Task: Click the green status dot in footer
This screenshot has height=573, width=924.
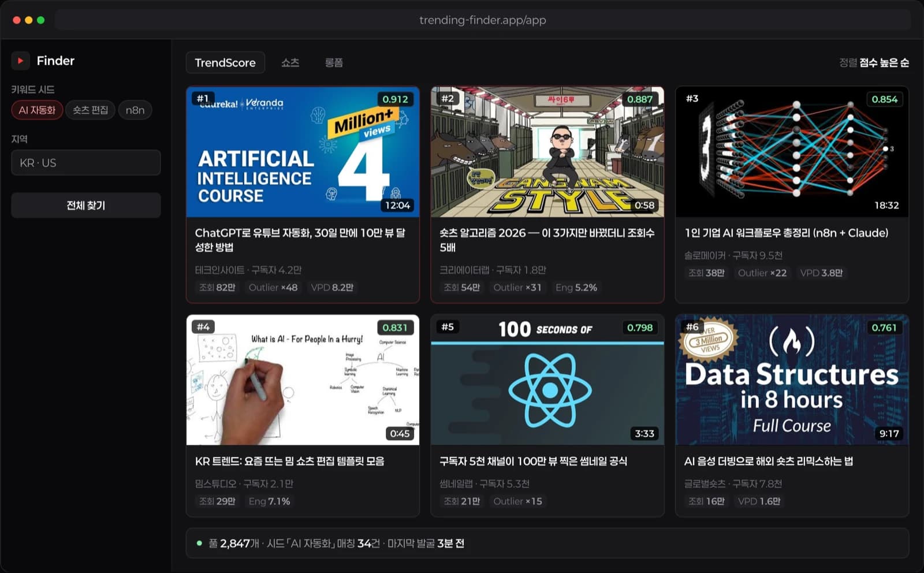Action: pyautogui.click(x=199, y=543)
